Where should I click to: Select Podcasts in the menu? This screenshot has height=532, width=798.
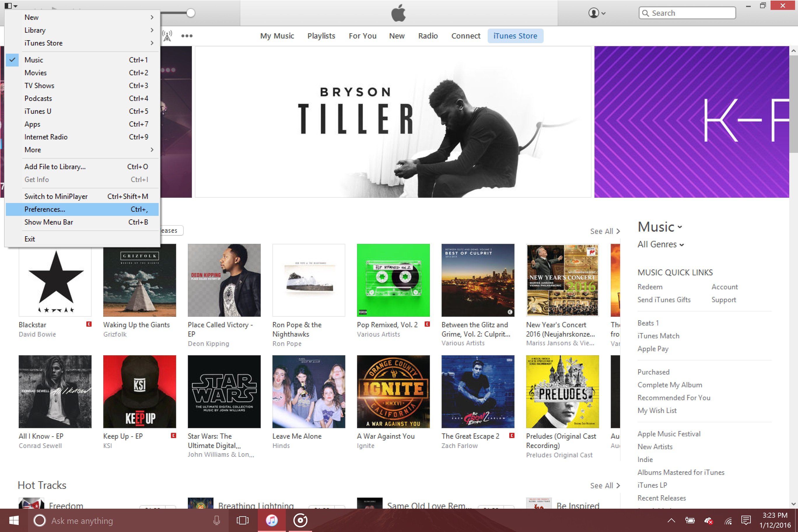82,99
